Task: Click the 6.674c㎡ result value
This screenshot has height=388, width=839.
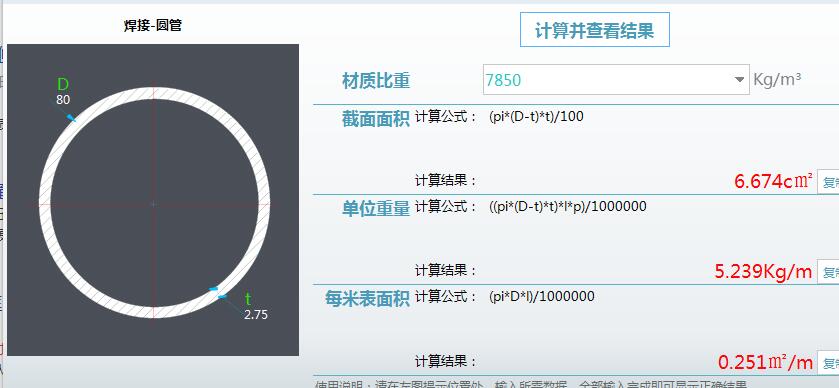Action: (773, 181)
